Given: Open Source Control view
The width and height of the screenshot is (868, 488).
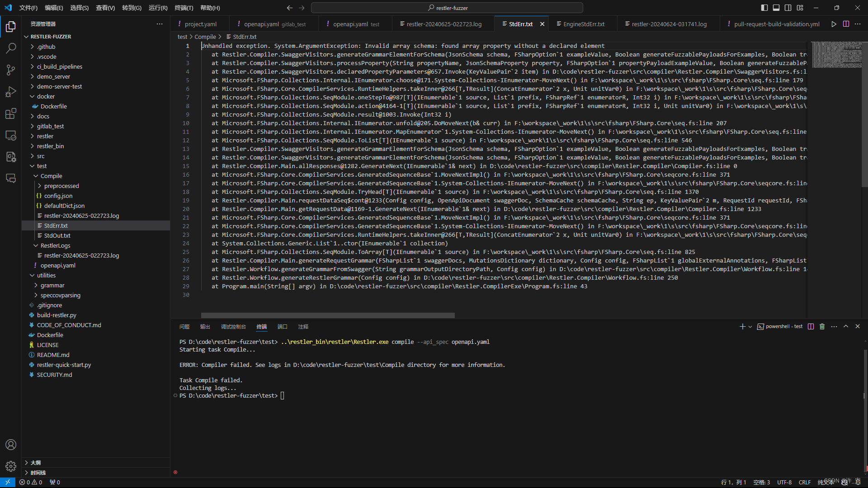Looking at the screenshot, I should click(11, 70).
